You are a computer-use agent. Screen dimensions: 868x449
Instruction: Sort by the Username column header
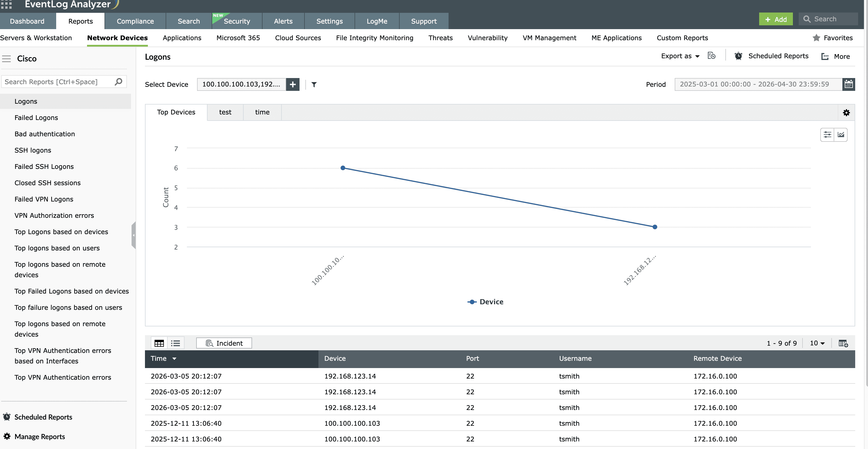[x=575, y=359]
